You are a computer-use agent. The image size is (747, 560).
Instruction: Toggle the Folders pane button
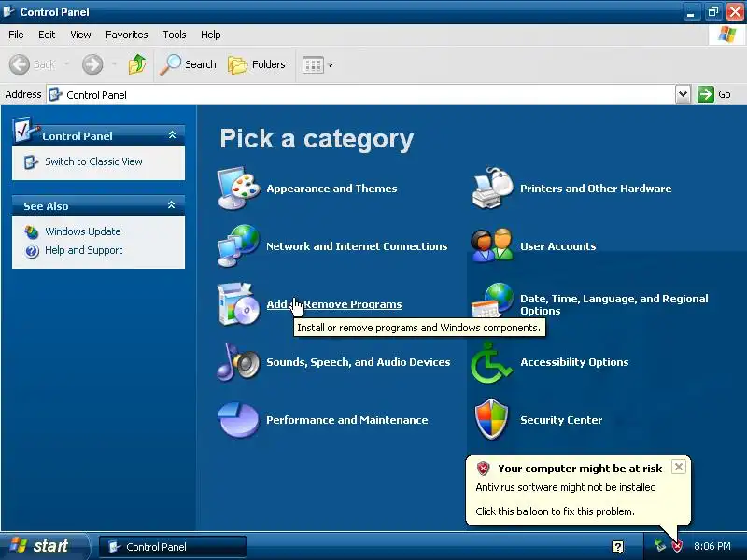pos(257,64)
